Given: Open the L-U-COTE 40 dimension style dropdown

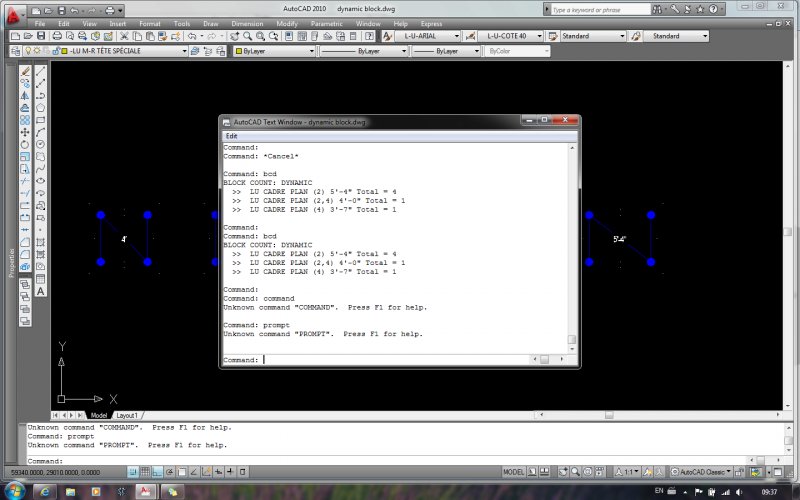Looking at the screenshot, I should pos(511,36).
